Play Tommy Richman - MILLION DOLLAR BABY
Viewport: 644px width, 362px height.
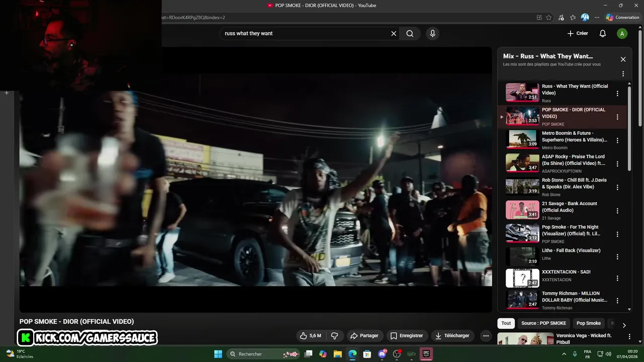522,300
